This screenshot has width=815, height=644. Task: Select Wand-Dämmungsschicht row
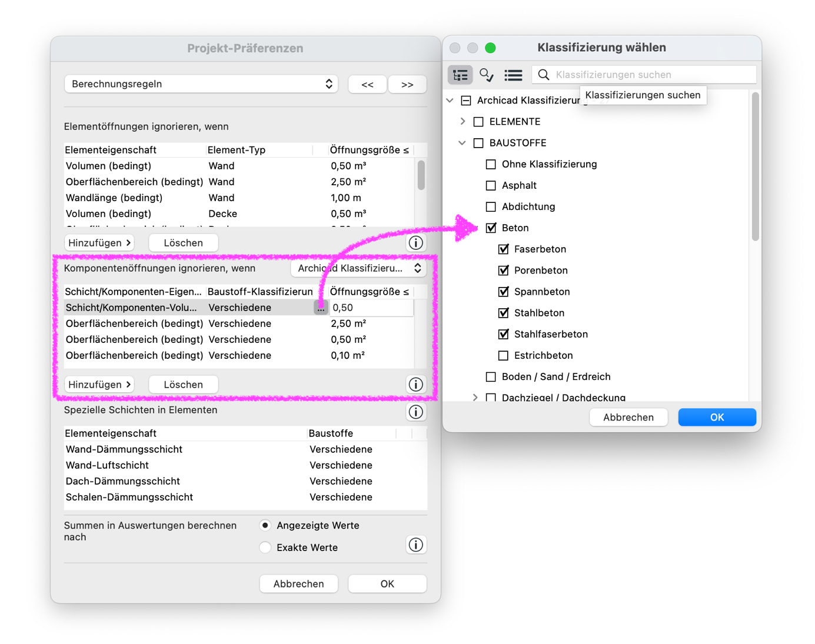(245, 449)
